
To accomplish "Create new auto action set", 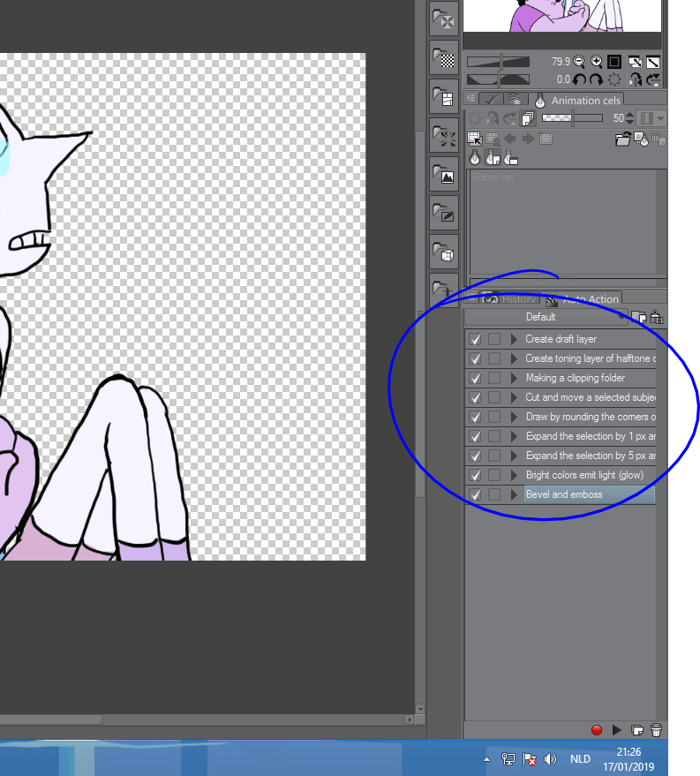I will click(x=639, y=317).
